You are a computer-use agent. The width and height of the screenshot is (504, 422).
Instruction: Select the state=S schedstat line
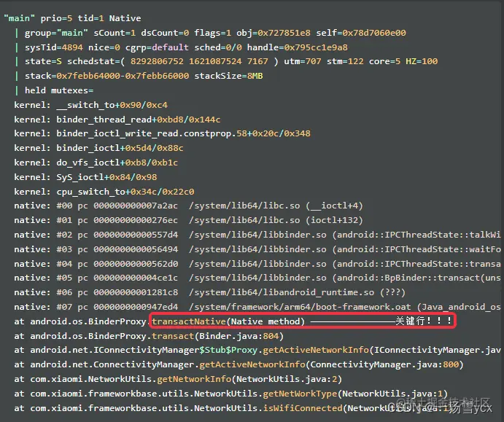click(x=226, y=61)
